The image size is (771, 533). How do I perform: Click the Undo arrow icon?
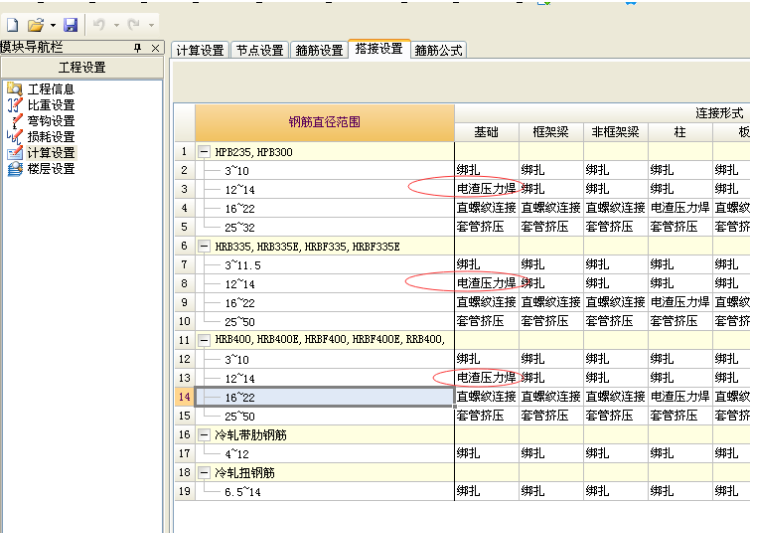pyautogui.click(x=99, y=24)
